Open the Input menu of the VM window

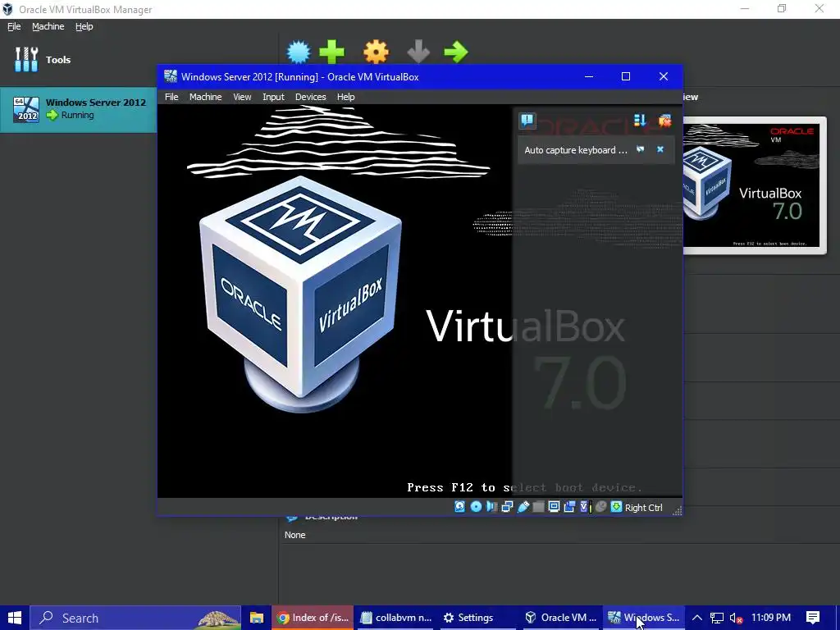pyautogui.click(x=273, y=97)
